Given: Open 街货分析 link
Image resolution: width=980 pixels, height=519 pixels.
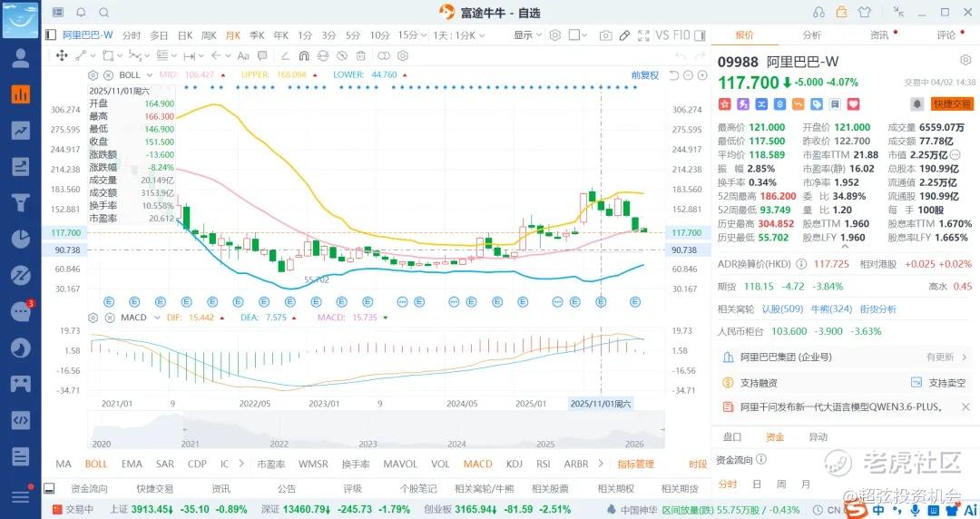Looking at the screenshot, I should tap(878, 308).
